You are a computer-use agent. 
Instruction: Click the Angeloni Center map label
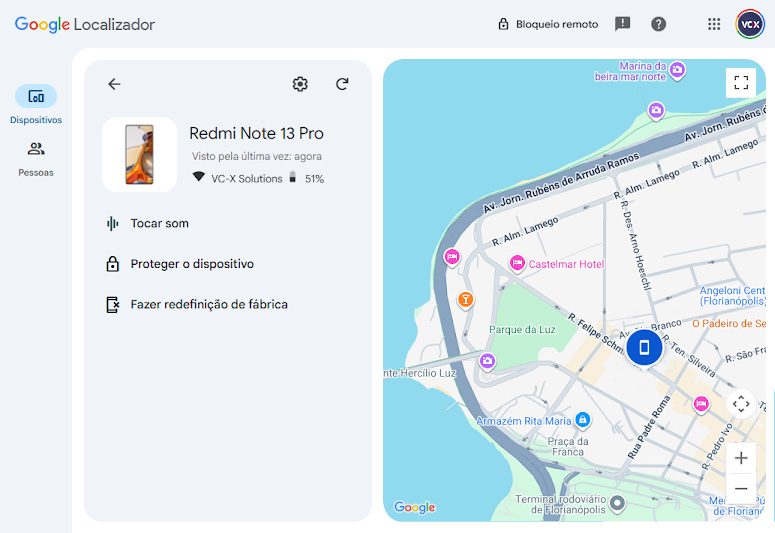coord(732,296)
